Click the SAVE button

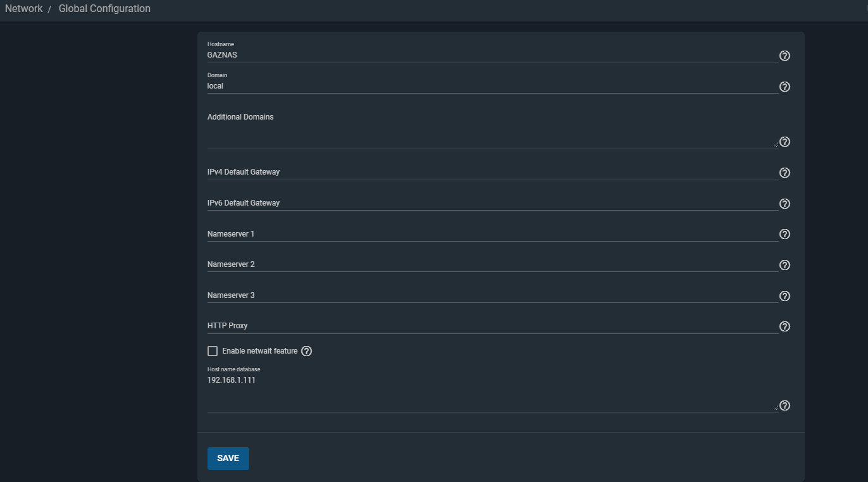coord(228,459)
